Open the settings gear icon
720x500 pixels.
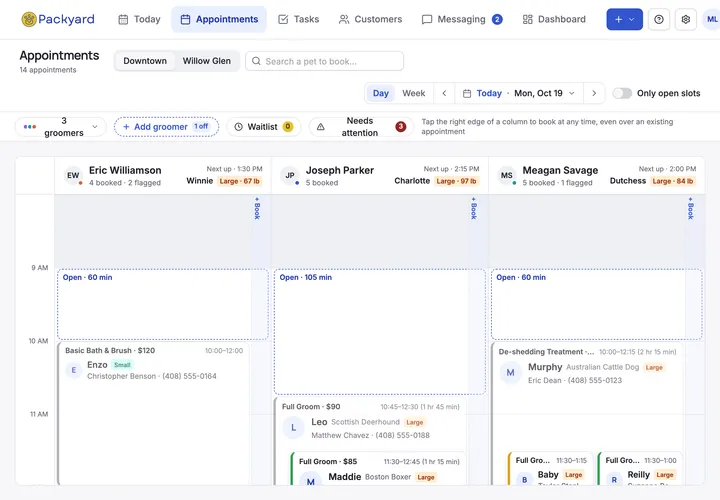tap(686, 19)
